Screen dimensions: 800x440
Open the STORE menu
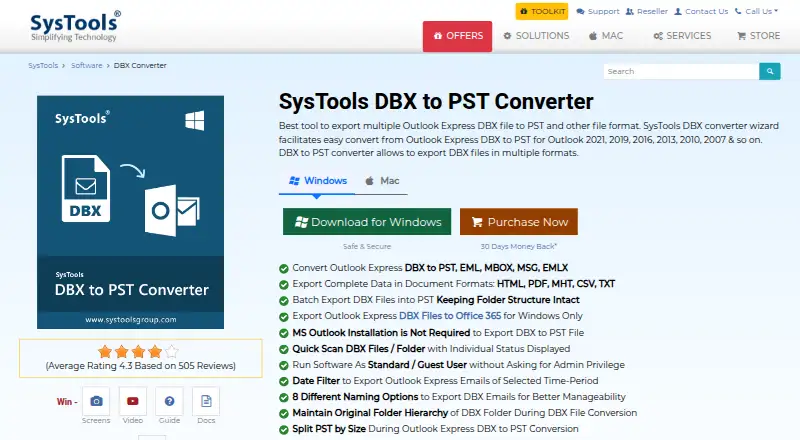click(x=759, y=36)
